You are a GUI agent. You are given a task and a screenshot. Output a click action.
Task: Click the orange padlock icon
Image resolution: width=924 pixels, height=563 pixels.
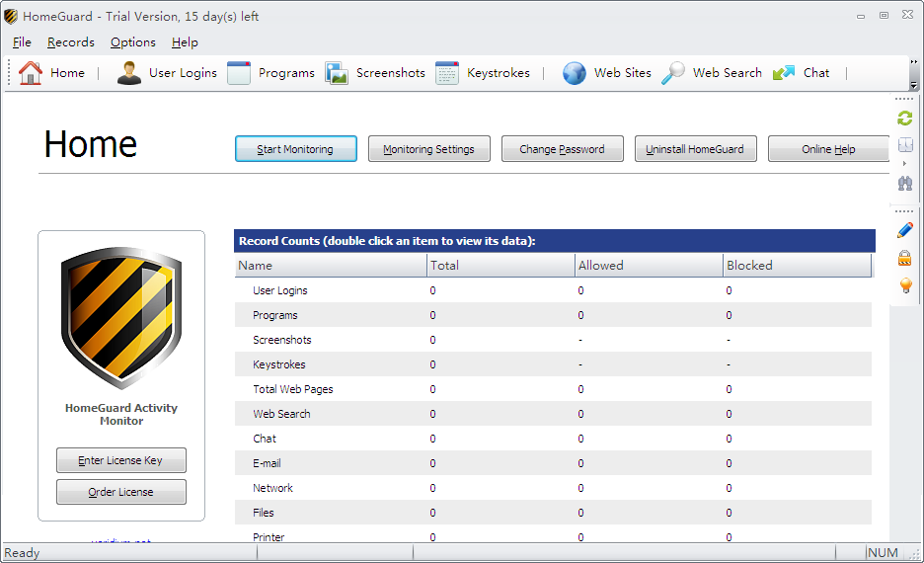[904, 258]
